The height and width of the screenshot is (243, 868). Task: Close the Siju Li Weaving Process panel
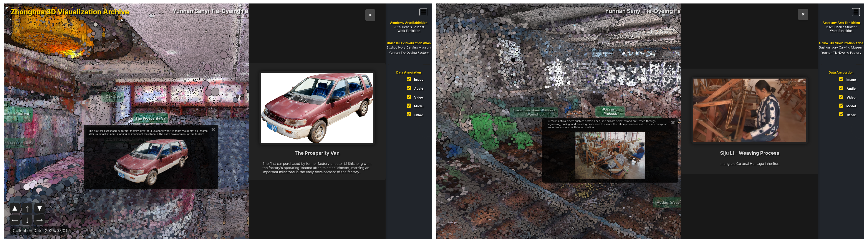point(803,14)
